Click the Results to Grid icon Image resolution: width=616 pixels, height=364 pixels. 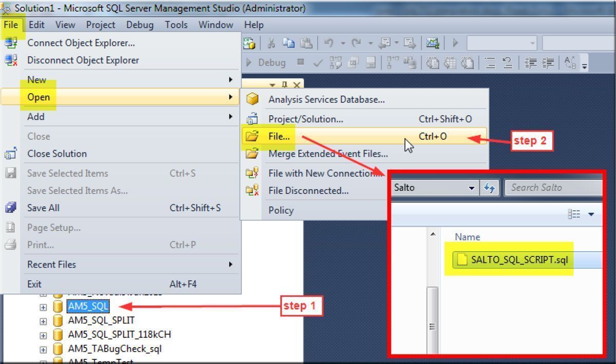pos(450,63)
